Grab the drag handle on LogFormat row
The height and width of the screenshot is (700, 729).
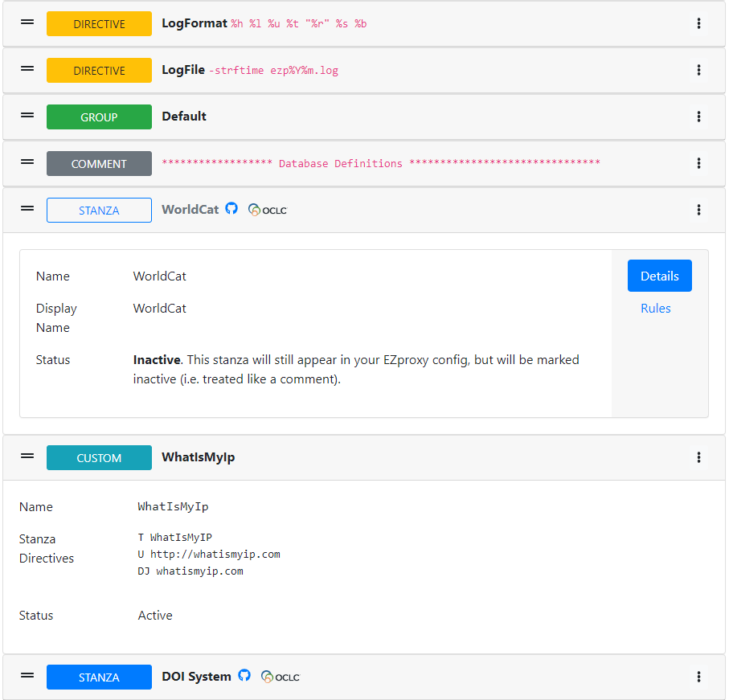(27, 23)
